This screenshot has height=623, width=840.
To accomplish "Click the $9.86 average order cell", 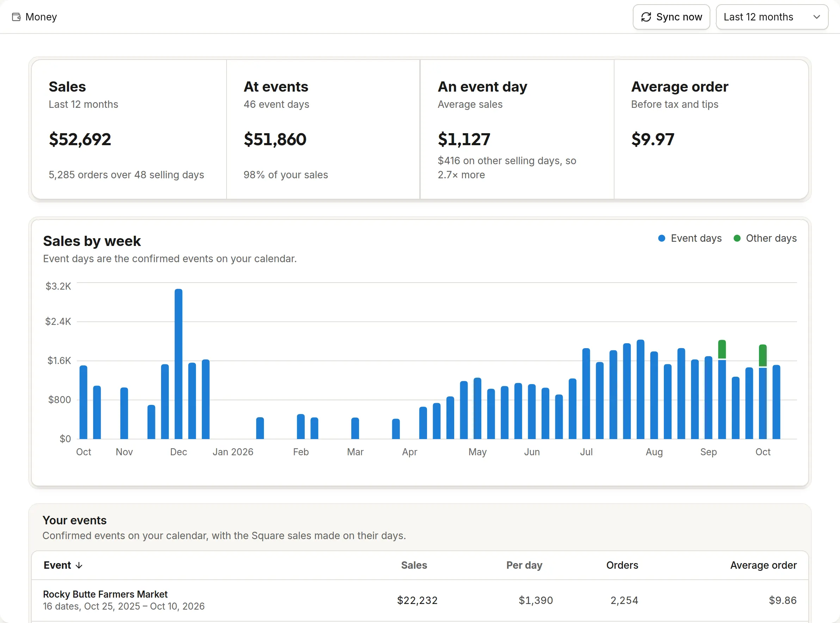I will pyautogui.click(x=783, y=600).
